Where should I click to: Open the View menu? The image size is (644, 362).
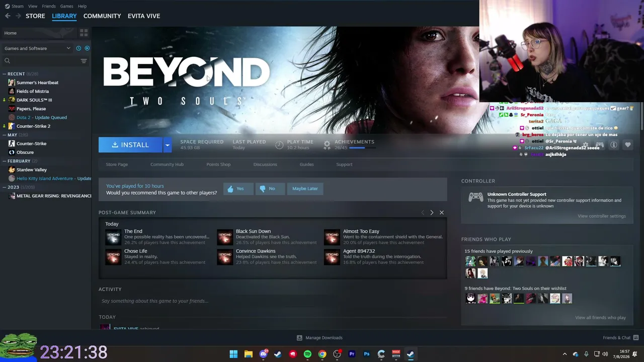tap(33, 6)
